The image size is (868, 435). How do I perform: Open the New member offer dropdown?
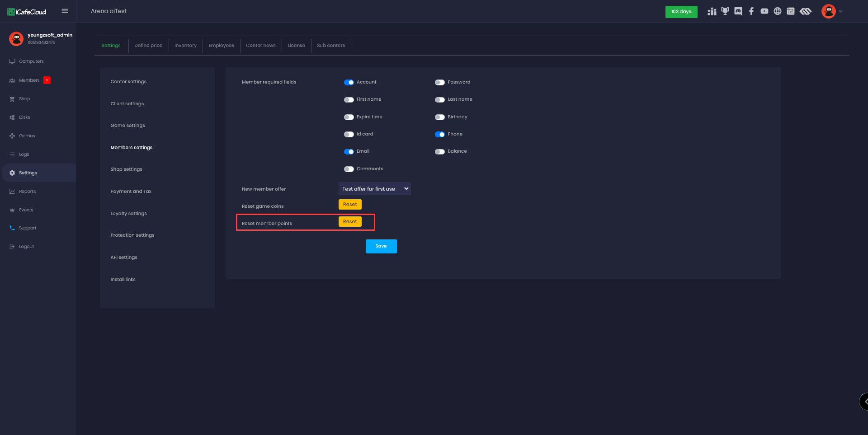[374, 189]
